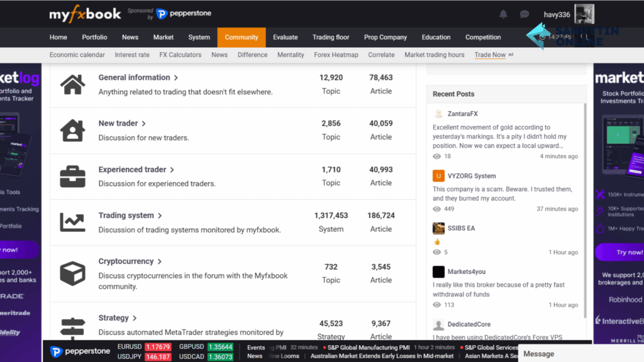The height and width of the screenshot is (362, 644).
Task: Open the Portfolio menu
Action: (x=94, y=37)
